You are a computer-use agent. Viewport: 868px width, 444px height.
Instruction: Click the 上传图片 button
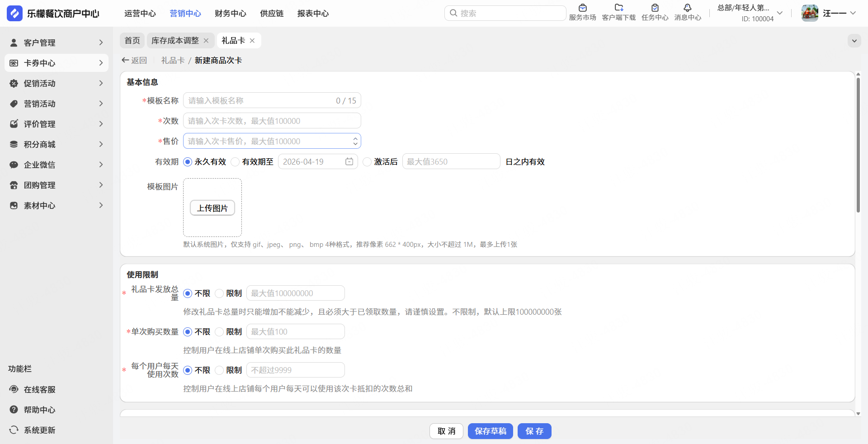(x=212, y=208)
